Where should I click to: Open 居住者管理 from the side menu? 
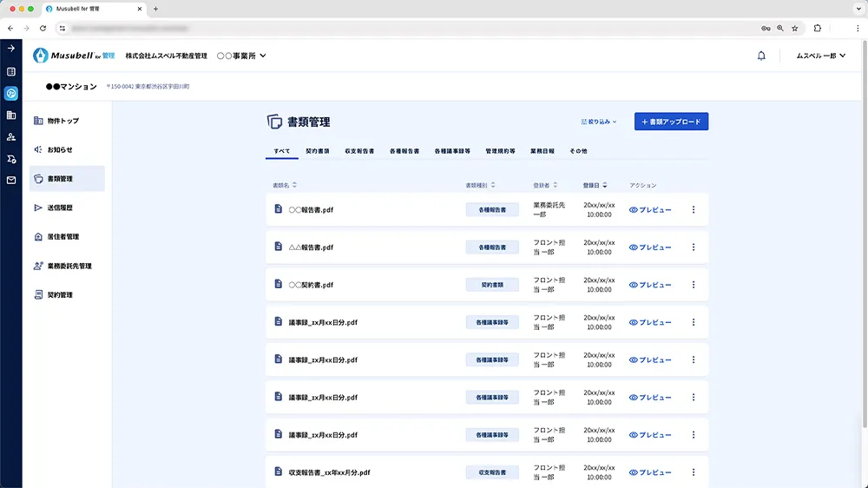[x=62, y=237]
